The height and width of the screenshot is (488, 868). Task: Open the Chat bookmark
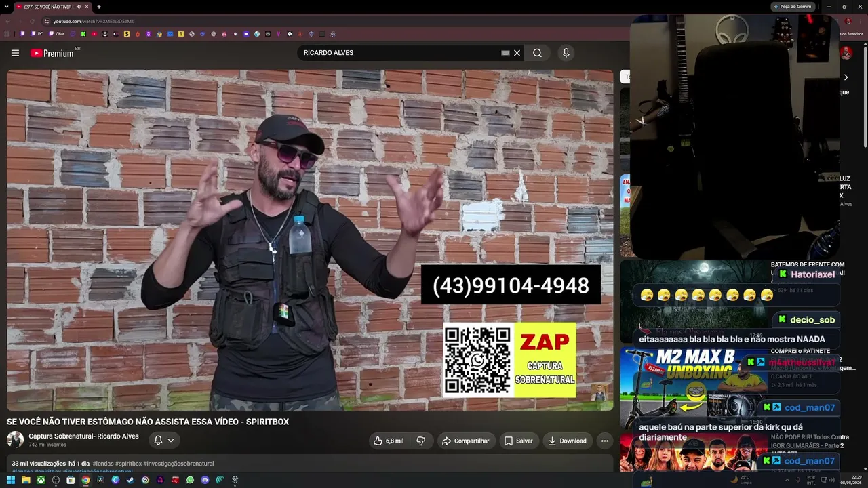tap(56, 33)
